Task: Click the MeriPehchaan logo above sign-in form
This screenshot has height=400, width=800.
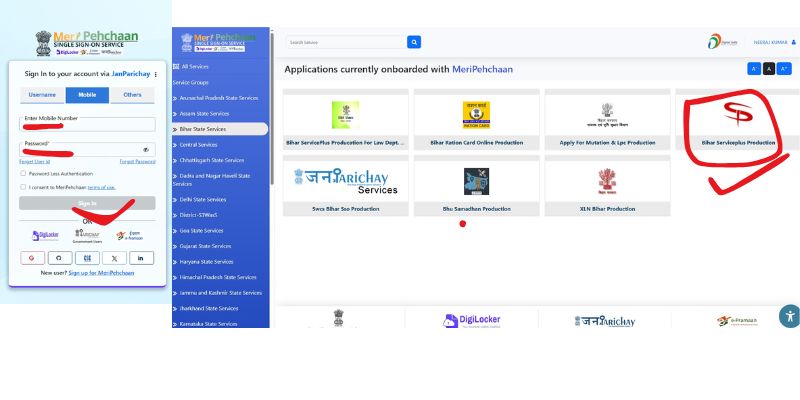Action: pyautogui.click(x=87, y=43)
